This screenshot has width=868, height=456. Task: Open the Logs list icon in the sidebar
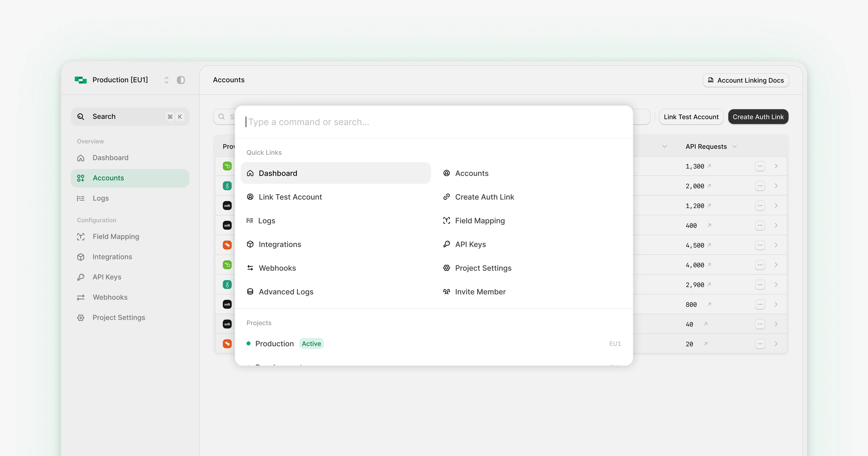tap(81, 198)
